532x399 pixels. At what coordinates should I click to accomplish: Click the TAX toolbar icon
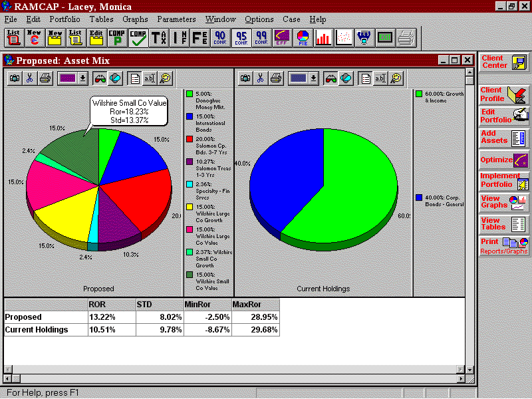click(x=159, y=38)
